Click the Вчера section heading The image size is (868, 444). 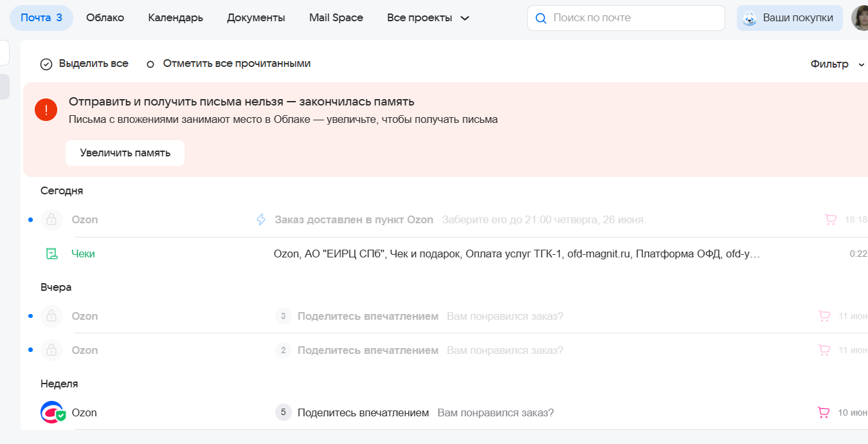click(56, 288)
